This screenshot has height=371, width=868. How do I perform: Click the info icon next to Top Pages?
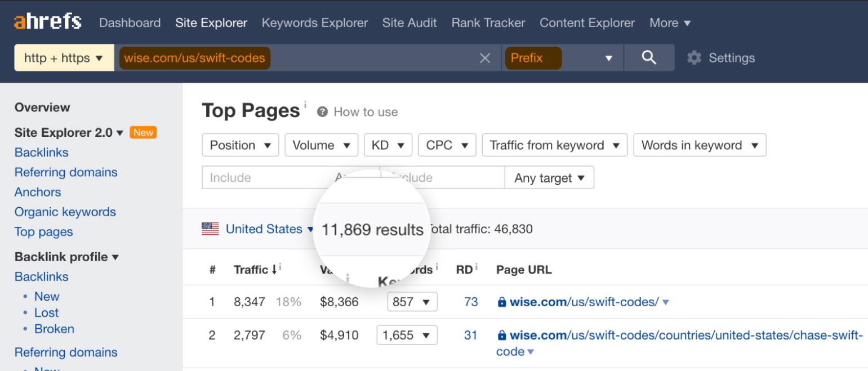(305, 104)
